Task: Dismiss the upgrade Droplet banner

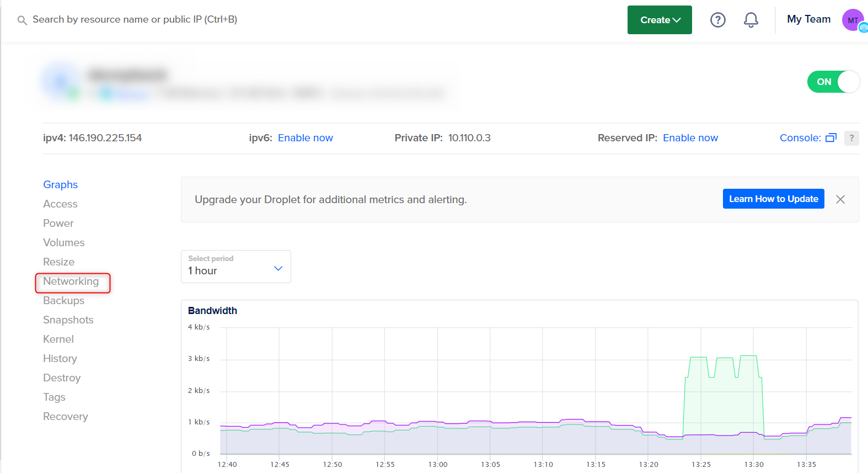Action: [840, 199]
